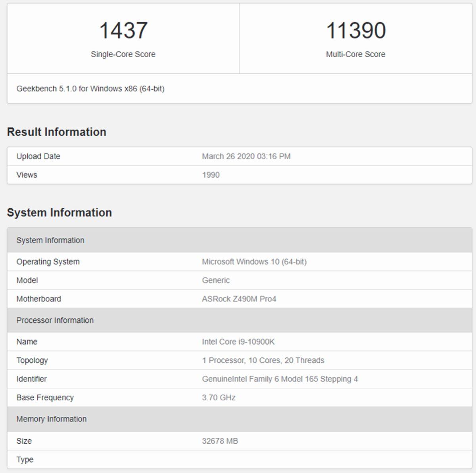This screenshot has width=476, height=473.
Task: Click the System Information heading
Action: tap(60, 213)
